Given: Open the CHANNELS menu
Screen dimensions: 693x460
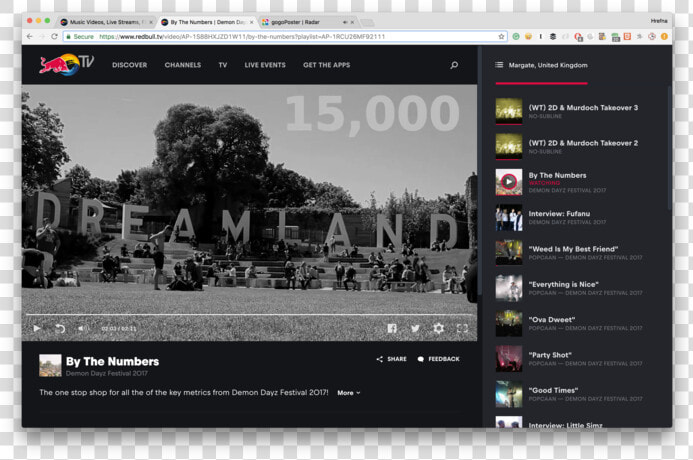Looking at the screenshot, I should pos(183,65).
